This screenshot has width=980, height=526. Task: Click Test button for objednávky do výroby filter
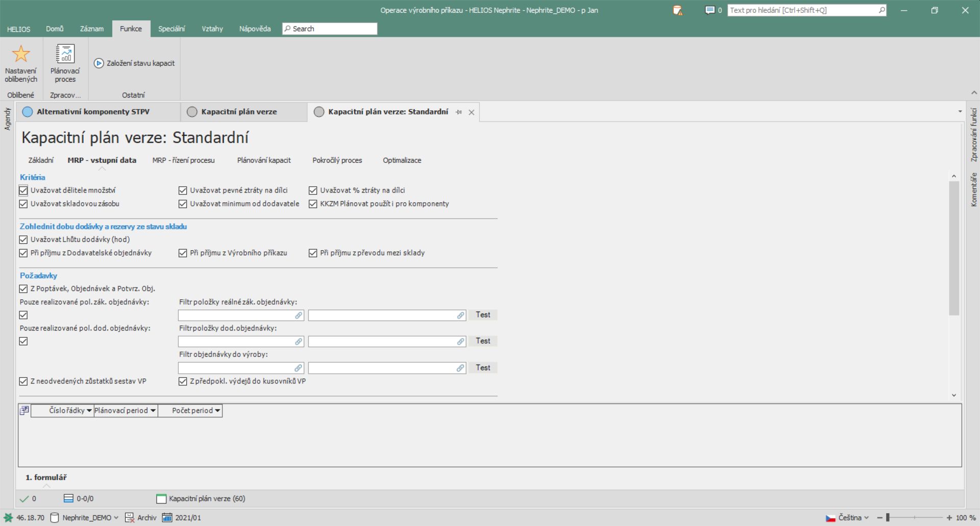point(483,368)
